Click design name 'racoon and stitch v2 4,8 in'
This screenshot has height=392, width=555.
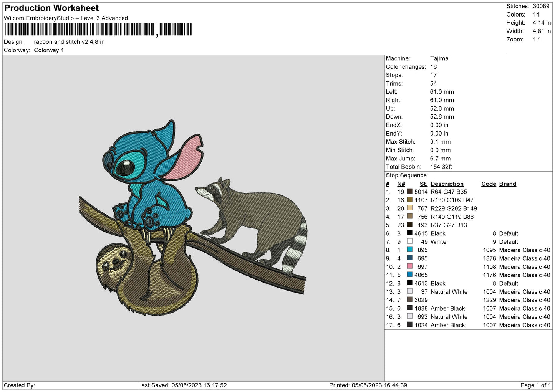click(69, 42)
